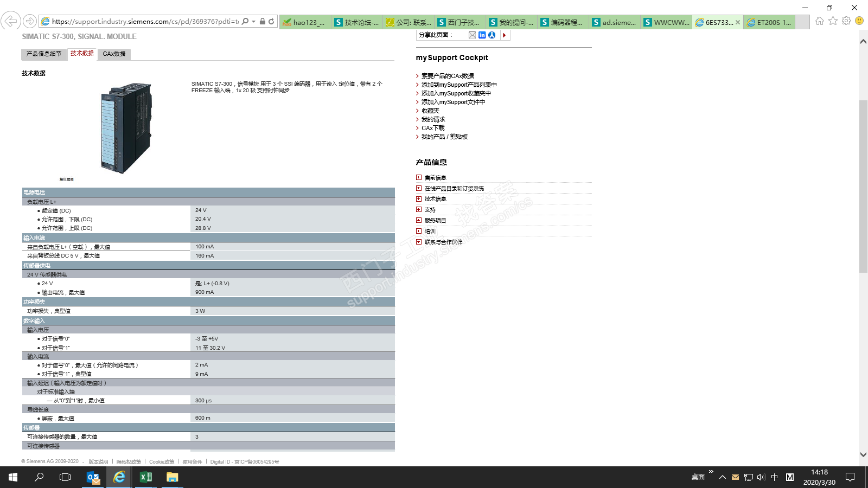Expand more share options red arrow
Screen dimensions: 868x488
505,35
